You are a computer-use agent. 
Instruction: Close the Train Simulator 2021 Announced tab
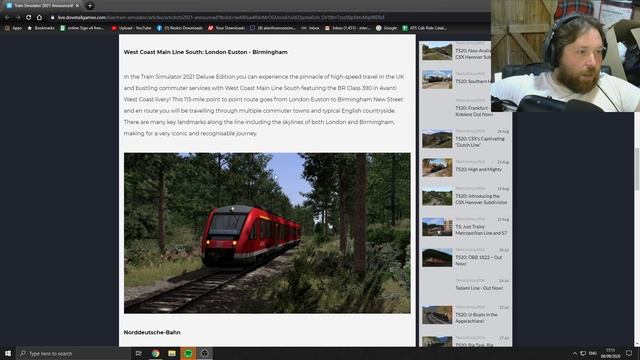pos(77,6)
